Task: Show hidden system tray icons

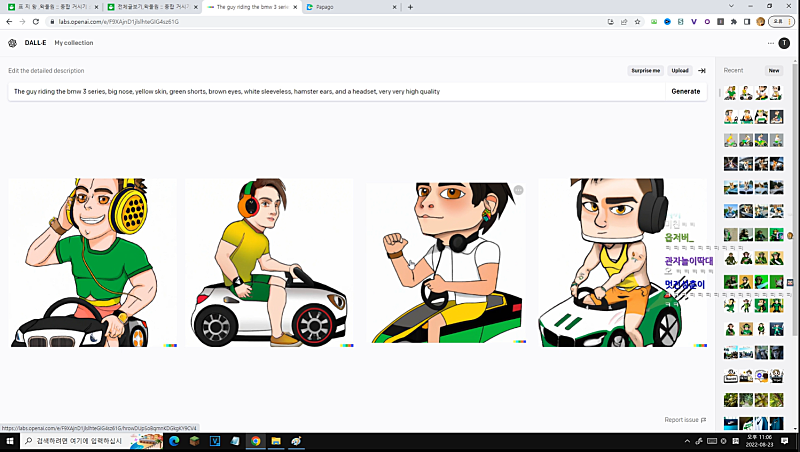Action: tap(687, 441)
